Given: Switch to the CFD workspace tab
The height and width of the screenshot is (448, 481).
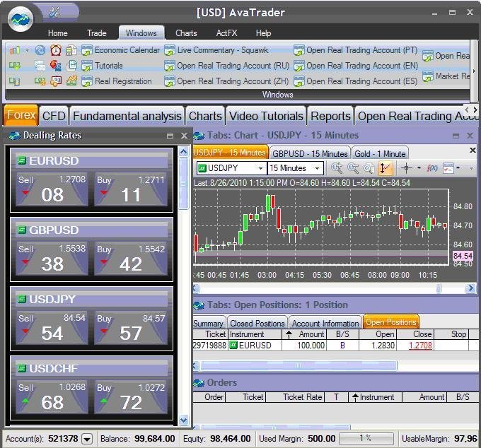Looking at the screenshot, I should tap(54, 116).
